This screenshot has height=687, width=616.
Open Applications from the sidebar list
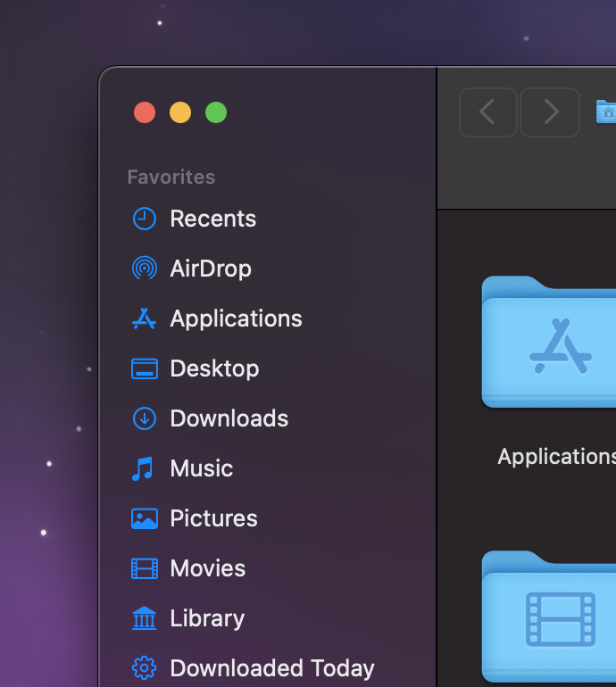(236, 319)
